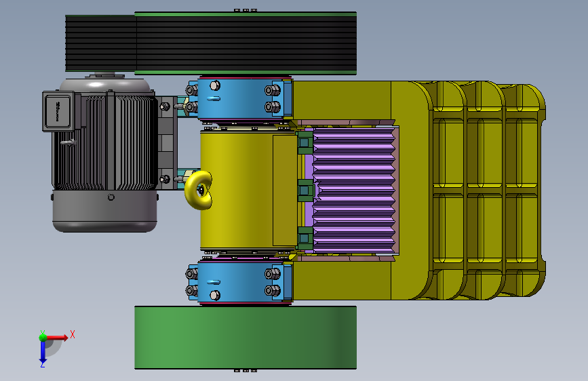This screenshot has height=381, width=588.
Task: Select the ribbed electric motor housing
Action: click(104, 142)
